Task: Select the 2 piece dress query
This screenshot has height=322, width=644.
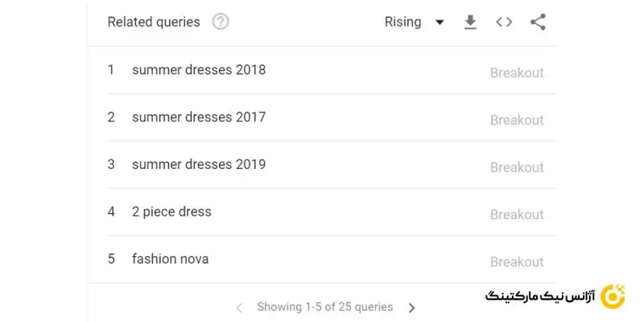Action: [x=171, y=213]
